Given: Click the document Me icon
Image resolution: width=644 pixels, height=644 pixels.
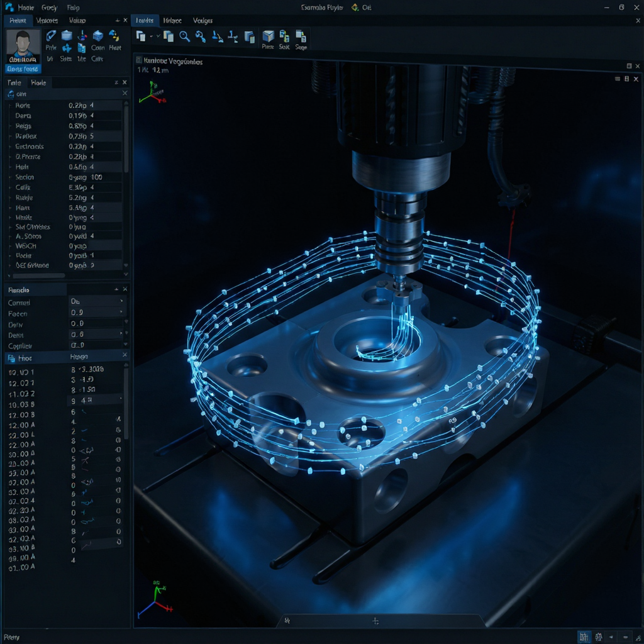Looking at the screenshot, I should [x=82, y=48].
